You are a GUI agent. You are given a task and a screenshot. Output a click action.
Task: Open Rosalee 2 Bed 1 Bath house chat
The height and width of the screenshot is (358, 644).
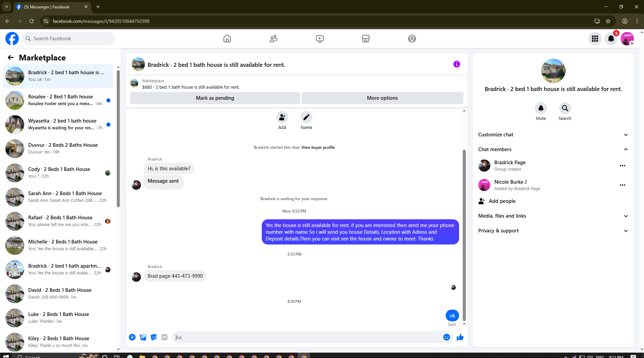tap(58, 100)
